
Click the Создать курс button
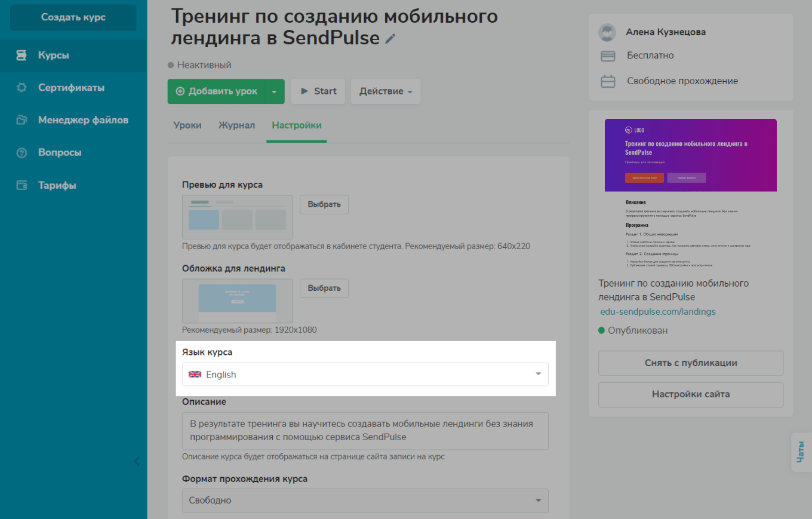tap(73, 17)
